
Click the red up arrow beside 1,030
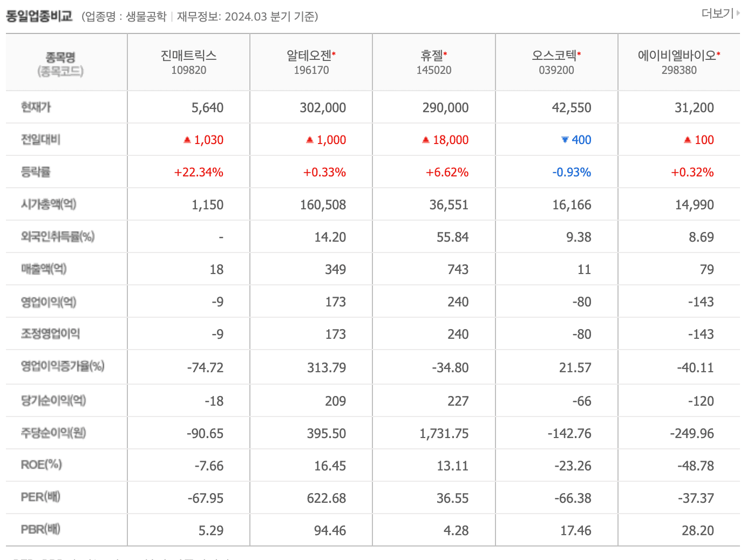[x=187, y=140]
